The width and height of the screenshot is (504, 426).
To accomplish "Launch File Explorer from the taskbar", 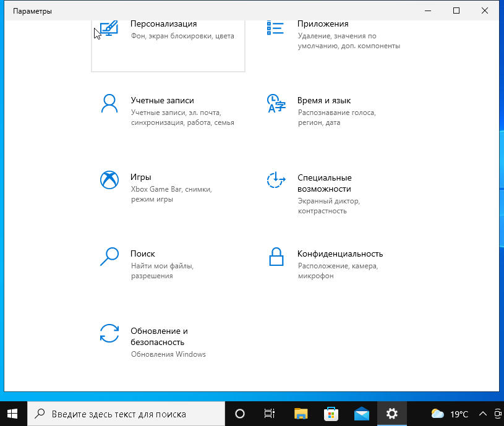I will pos(301,414).
